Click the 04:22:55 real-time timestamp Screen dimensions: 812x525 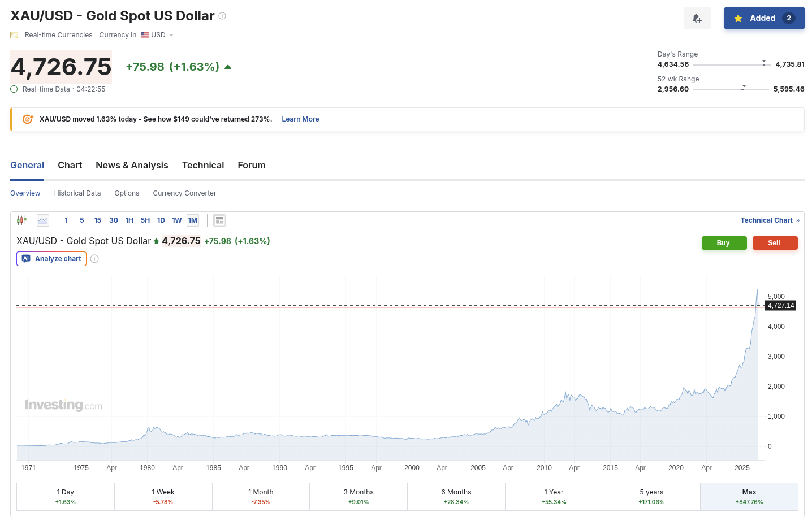coord(91,89)
